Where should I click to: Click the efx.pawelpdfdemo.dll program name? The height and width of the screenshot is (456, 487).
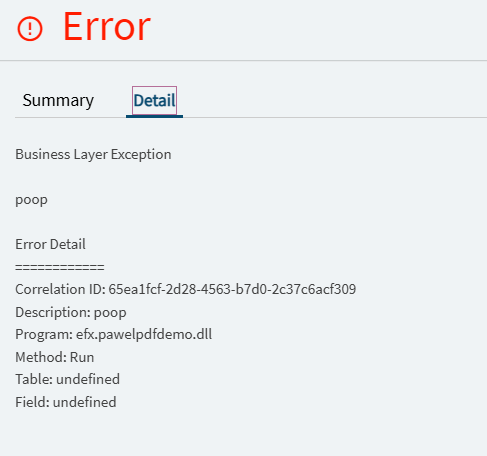[x=144, y=334]
